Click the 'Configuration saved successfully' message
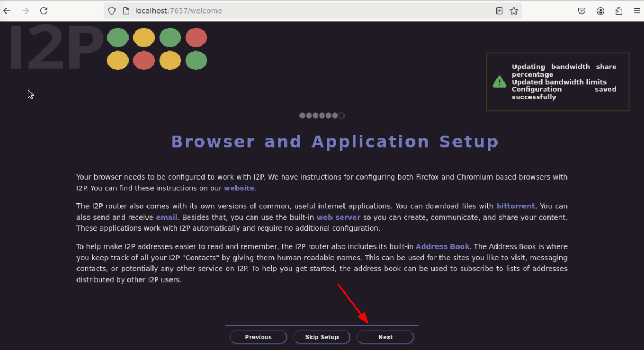Screen dimensions: 644x350 tap(564, 93)
